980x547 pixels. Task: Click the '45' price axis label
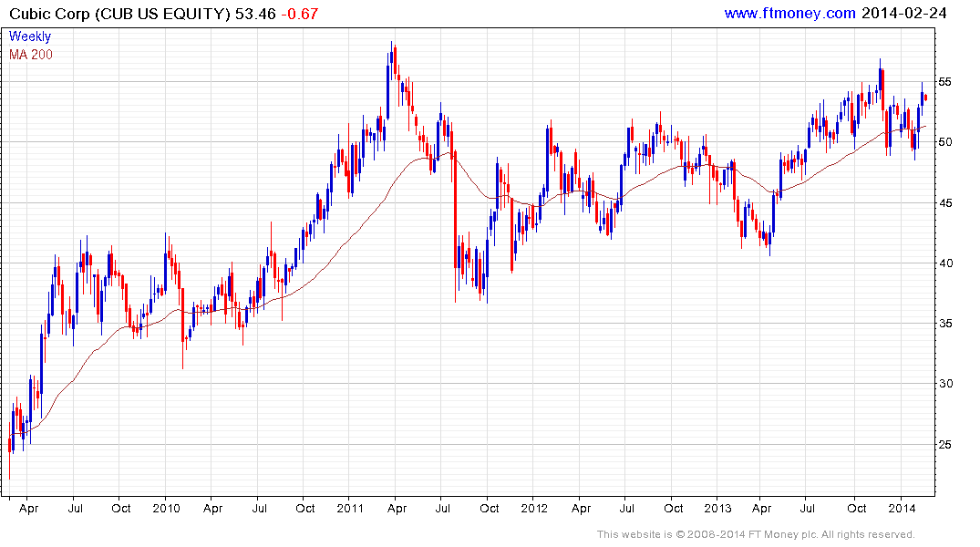click(945, 203)
